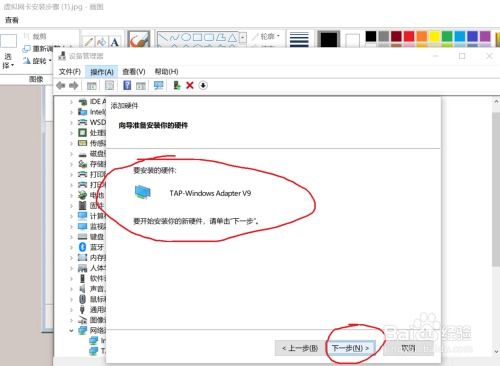Expand the IDE controllers tree node
Screen dimensions: 500x366
tap(71, 102)
